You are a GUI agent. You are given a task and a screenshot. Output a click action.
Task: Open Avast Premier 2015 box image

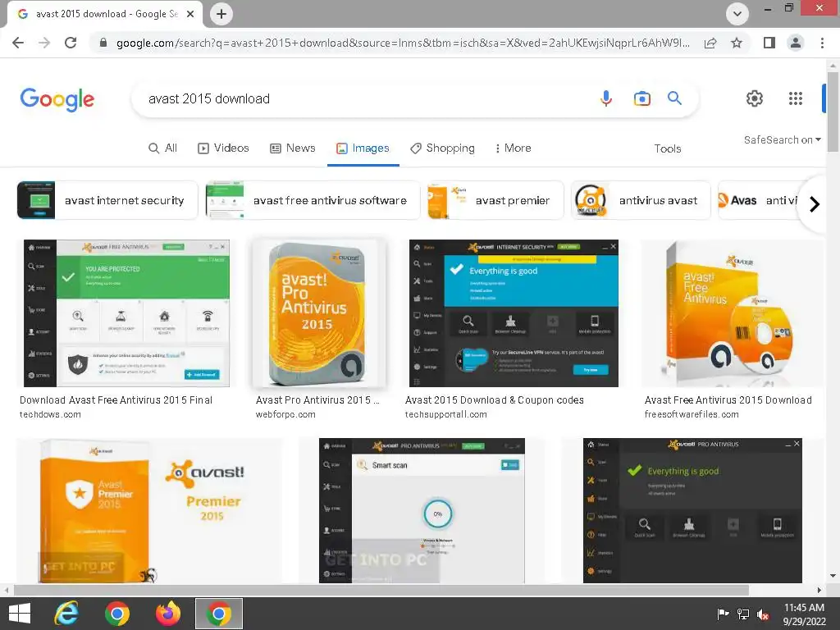(149, 510)
